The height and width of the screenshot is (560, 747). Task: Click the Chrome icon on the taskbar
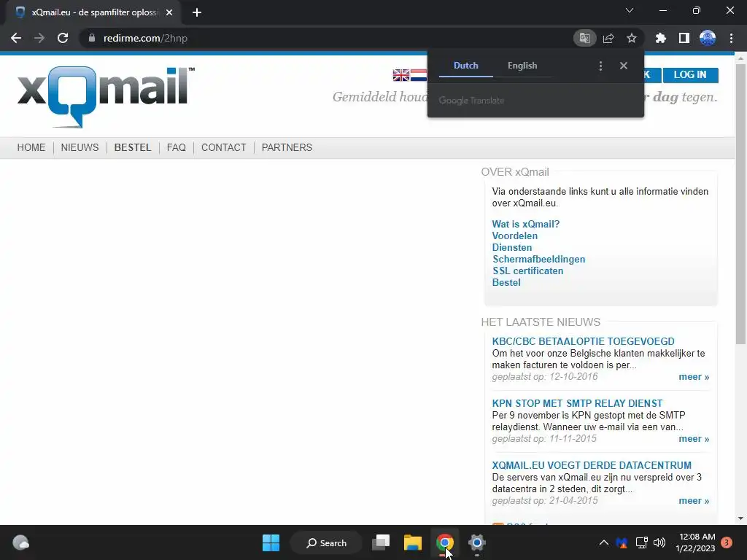click(x=444, y=542)
